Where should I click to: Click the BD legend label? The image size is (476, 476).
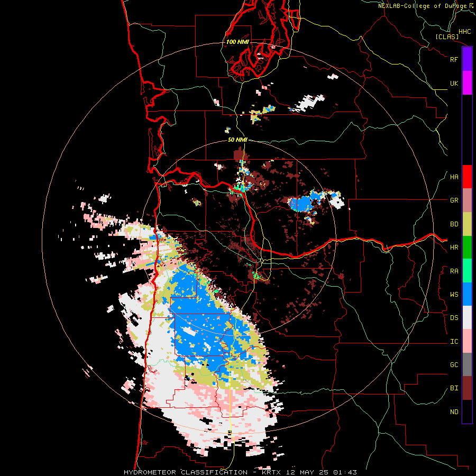(x=454, y=224)
